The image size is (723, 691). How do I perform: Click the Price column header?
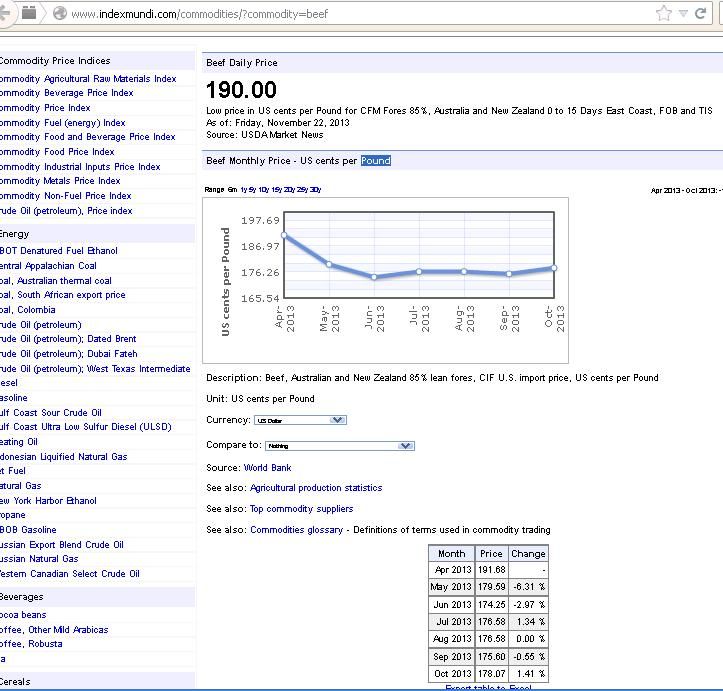[x=491, y=554]
